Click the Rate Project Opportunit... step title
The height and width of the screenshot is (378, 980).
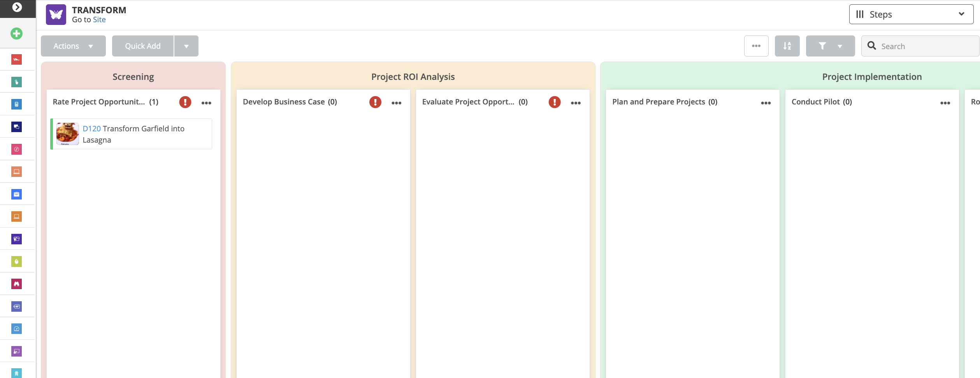[99, 102]
